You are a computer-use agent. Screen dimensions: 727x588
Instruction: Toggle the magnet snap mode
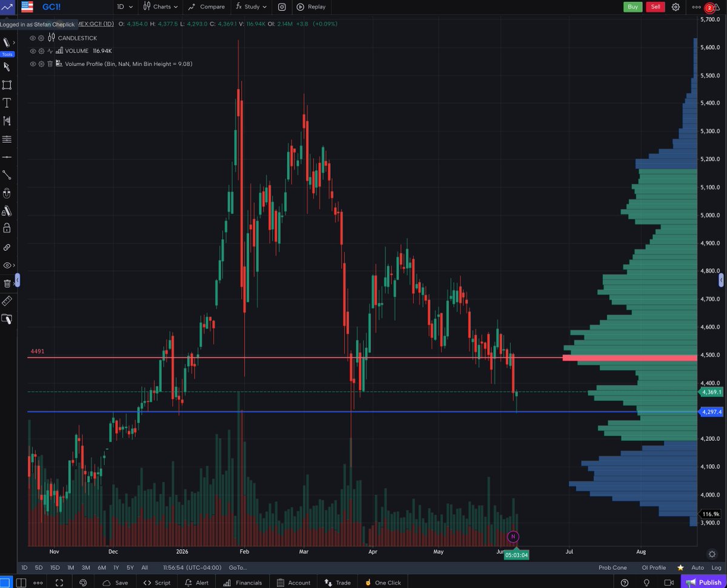click(x=7, y=193)
